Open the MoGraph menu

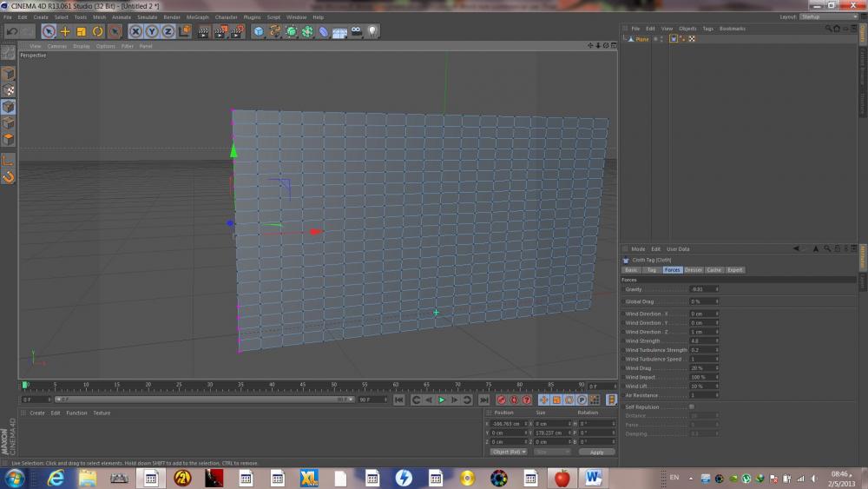click(x=197, y=17)
